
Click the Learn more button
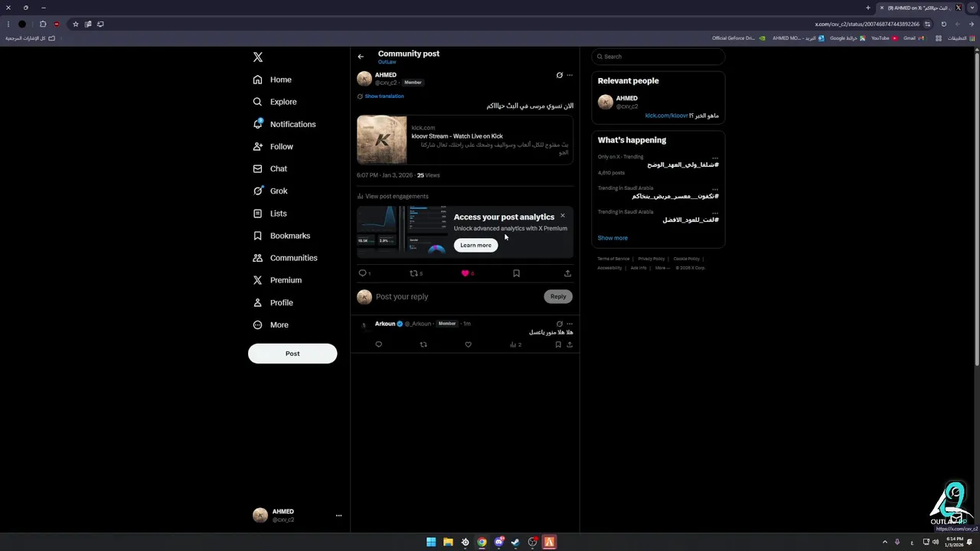[x=475, y=245]
